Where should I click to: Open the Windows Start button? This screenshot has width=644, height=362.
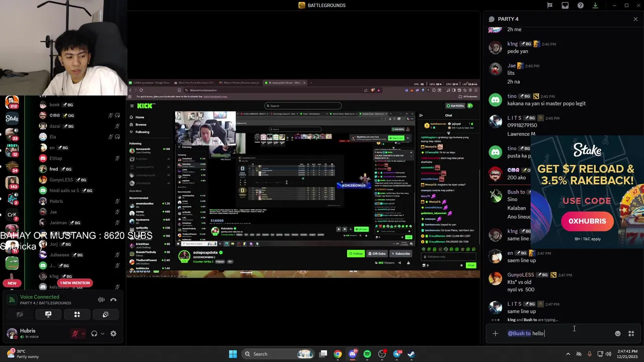coord(233,354)
